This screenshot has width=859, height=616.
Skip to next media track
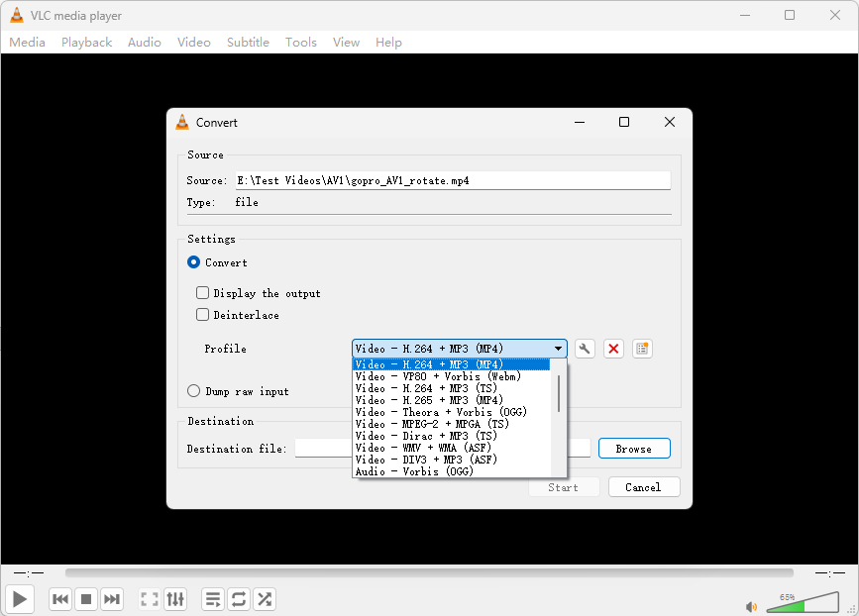[112, 599]
